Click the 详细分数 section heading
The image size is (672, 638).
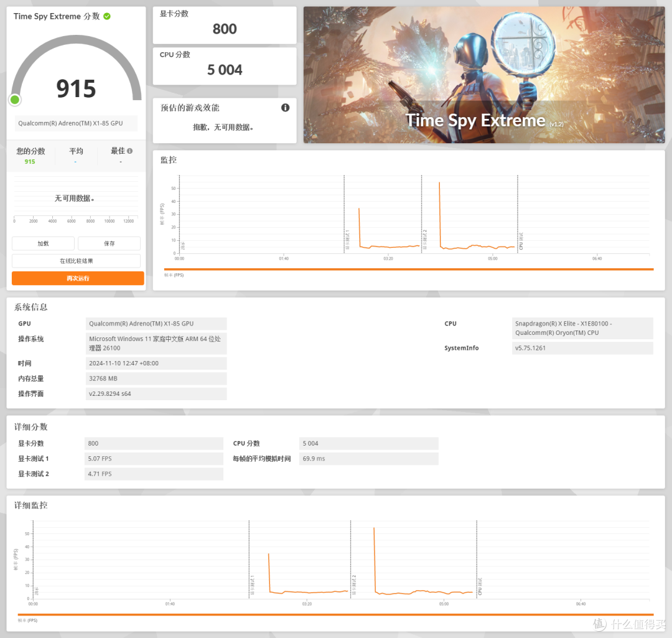point(31,427)
